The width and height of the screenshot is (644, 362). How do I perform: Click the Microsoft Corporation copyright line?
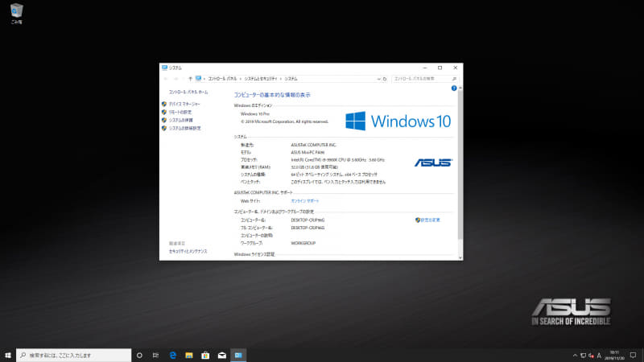coord(284,121)
